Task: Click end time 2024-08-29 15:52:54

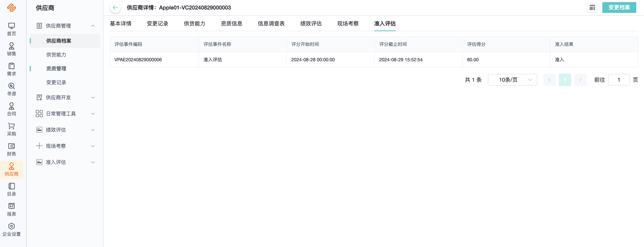Action: coord(401,60)
